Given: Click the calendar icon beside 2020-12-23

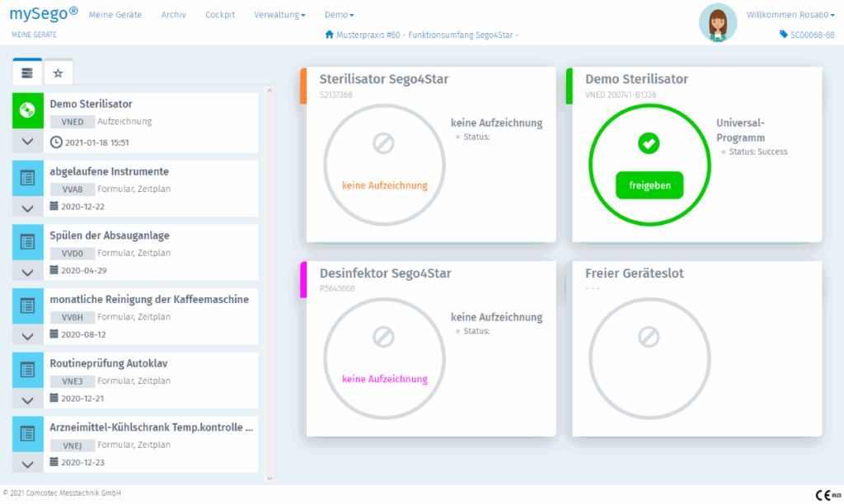Looking at the screenshot, I should pyautogui.click(x=54, y=462).
